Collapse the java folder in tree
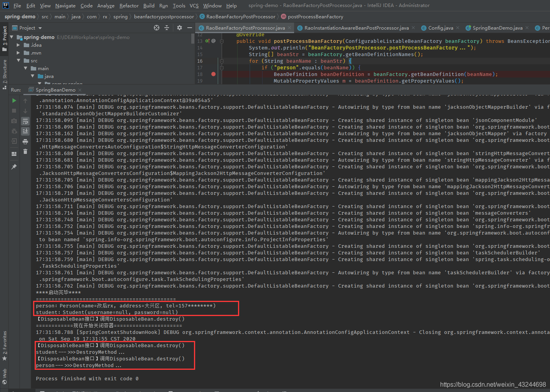This screenshot has height=392, width=550. pos(33,76)
